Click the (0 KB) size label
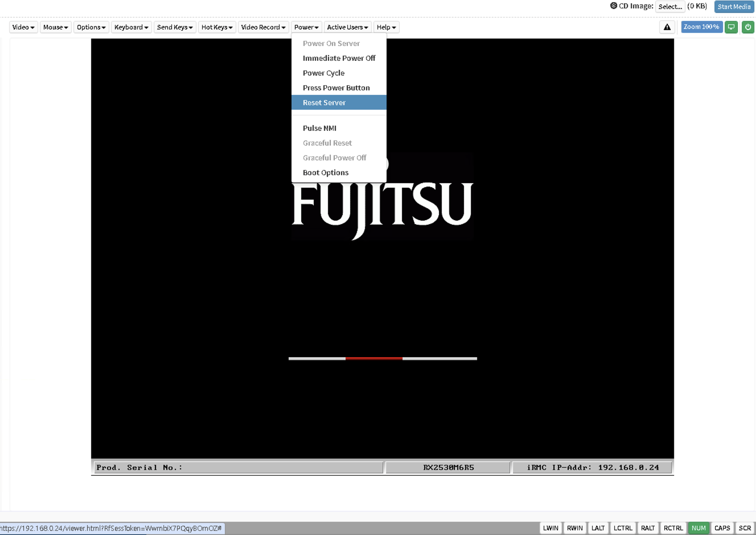 (697, 6)
